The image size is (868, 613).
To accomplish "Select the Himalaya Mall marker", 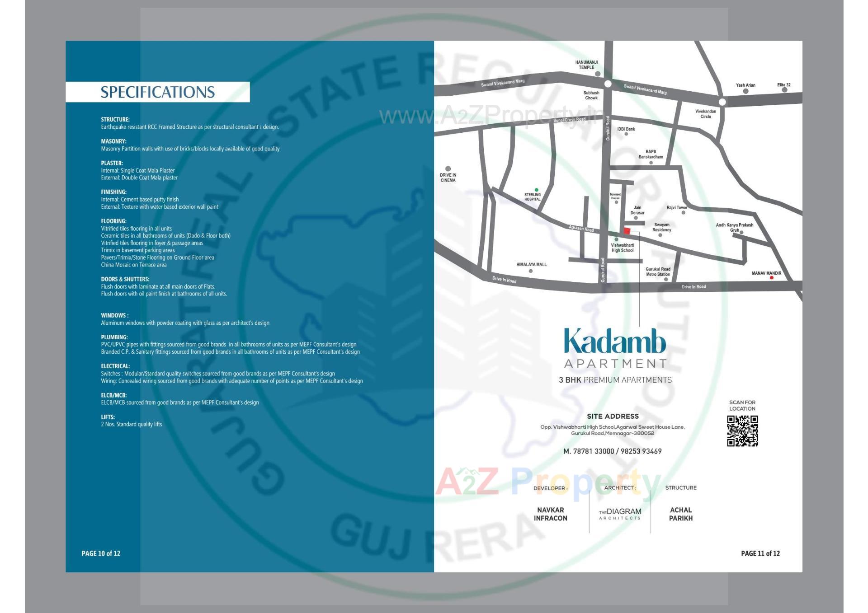I will pyautogui.click(x=531, y=271).
